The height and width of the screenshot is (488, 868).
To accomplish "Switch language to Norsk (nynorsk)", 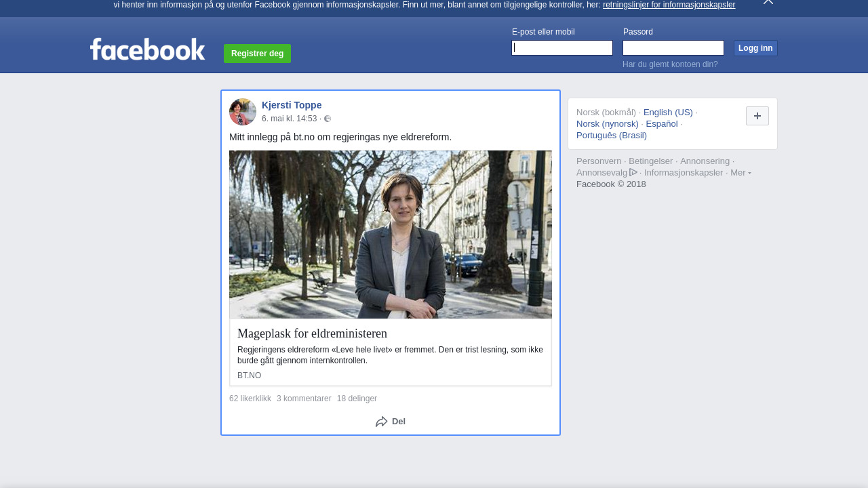I will tap(608, 124).
